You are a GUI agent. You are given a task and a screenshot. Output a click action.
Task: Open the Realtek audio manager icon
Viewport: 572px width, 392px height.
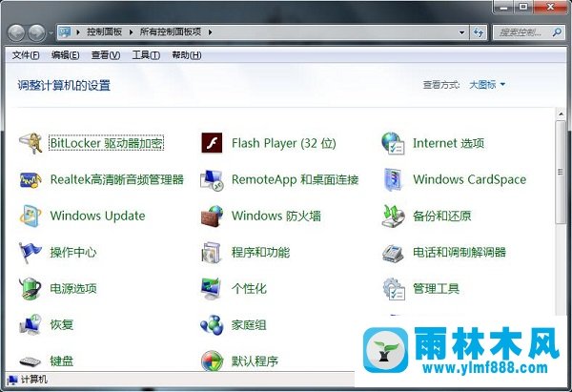click(x=31, y=179)
